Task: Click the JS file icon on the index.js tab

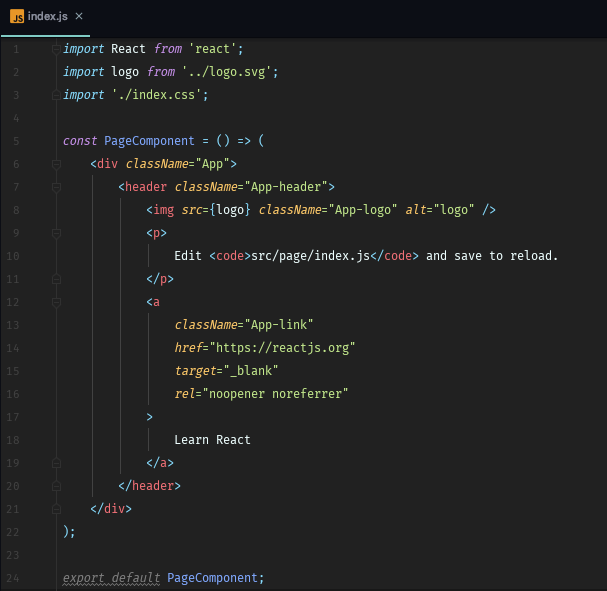Action: tap(17, 17)
